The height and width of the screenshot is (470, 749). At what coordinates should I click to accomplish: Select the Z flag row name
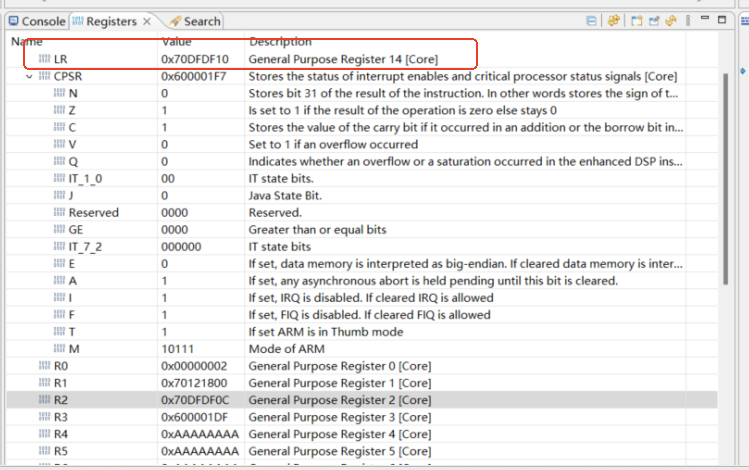(x=72, y=110)
